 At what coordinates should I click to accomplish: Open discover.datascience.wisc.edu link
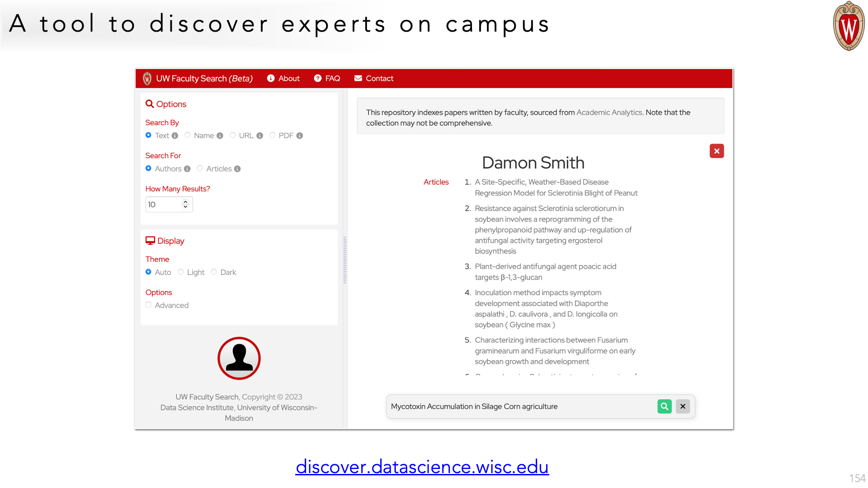pos(422,467)
